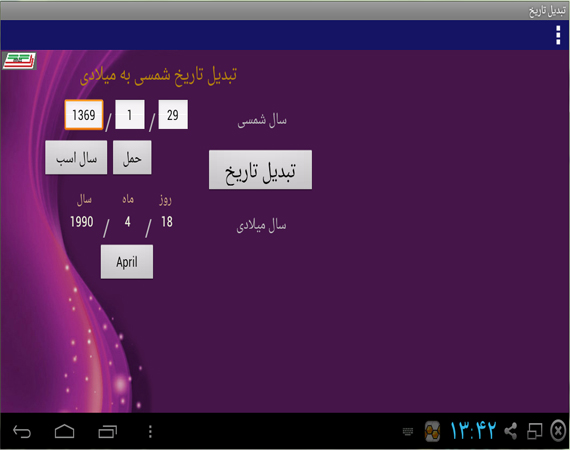Click the window resize icon in system bar
This screenshot has width=570, height=450.
point(534,431)
